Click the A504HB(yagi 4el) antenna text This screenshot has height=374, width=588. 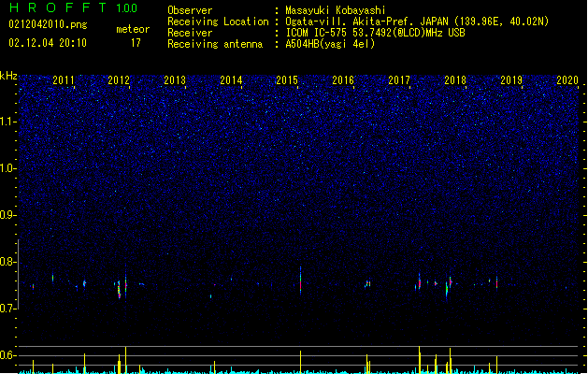coord(330,44)
